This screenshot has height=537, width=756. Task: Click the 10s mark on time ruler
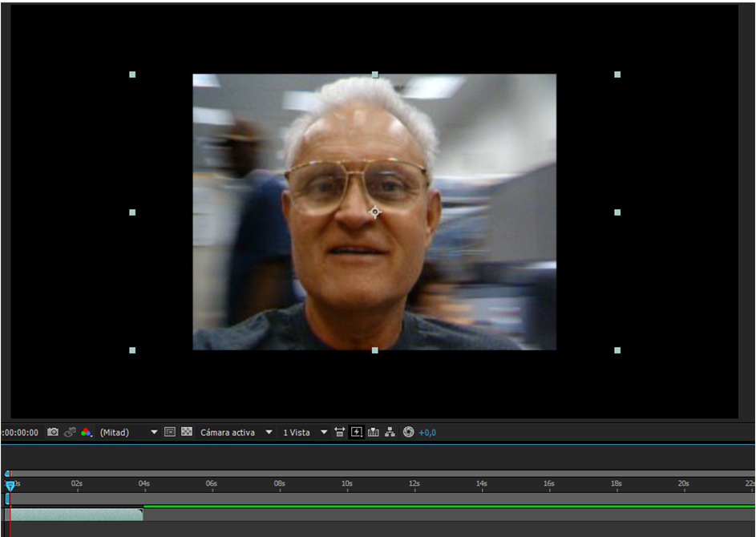(x=347, y=484)
